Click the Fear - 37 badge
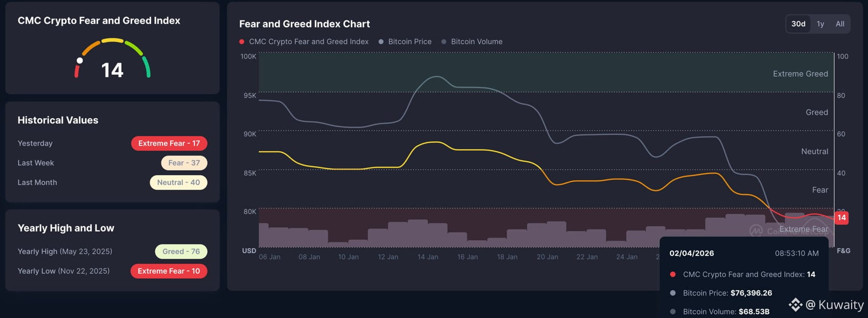The image size is (868, 318). coord(184,163)
